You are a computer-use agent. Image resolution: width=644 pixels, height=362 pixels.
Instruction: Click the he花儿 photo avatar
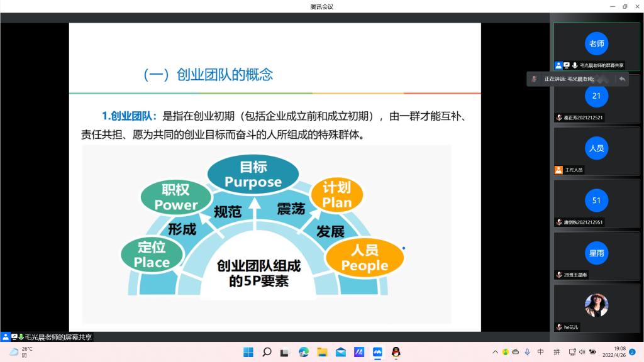tap(596, 305)
